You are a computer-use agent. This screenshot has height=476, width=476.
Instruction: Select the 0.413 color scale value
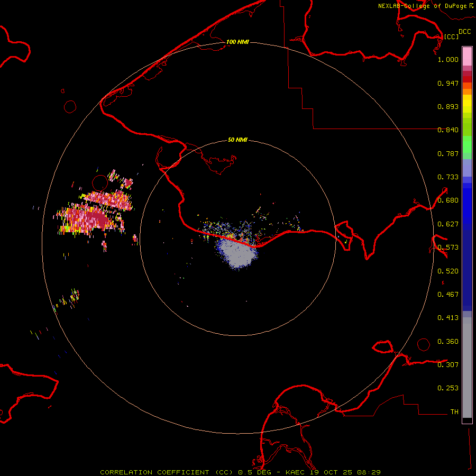pyautogui.click(x=448, y=318)
